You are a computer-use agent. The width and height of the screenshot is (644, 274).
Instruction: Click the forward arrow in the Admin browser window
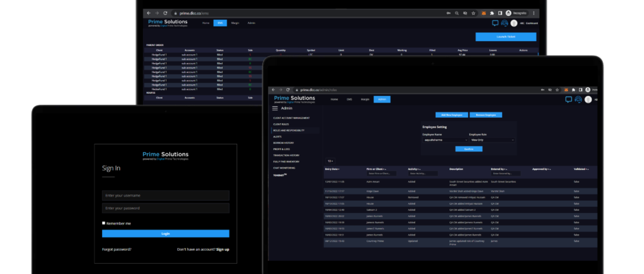[280, 90]
